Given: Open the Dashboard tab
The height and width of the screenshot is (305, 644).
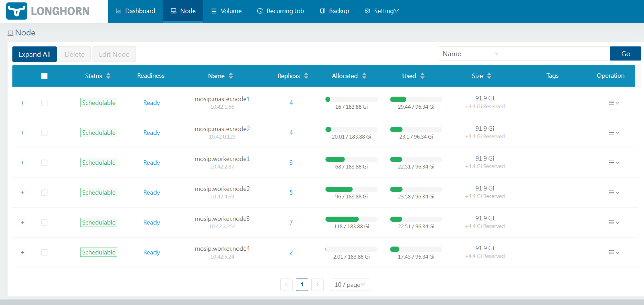Looking at the screenshot, I should tap(135, 11).
